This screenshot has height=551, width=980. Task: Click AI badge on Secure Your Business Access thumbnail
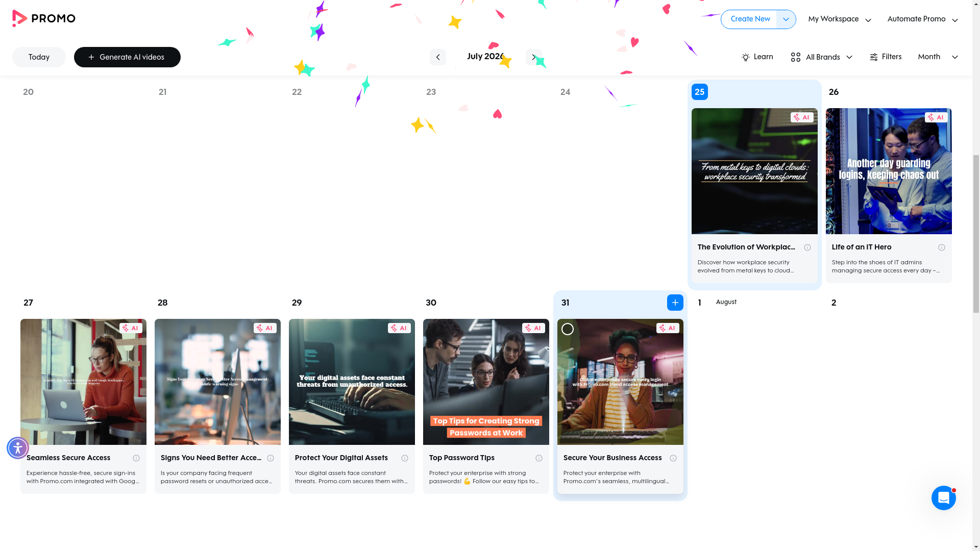(x=668, y=328)
